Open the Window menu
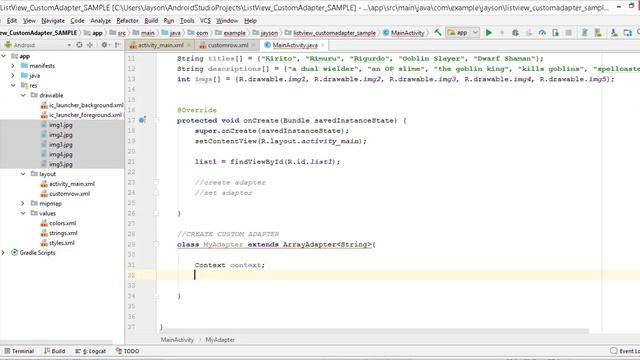This screenshot has width=640, height=360. (x=227, y=20)
